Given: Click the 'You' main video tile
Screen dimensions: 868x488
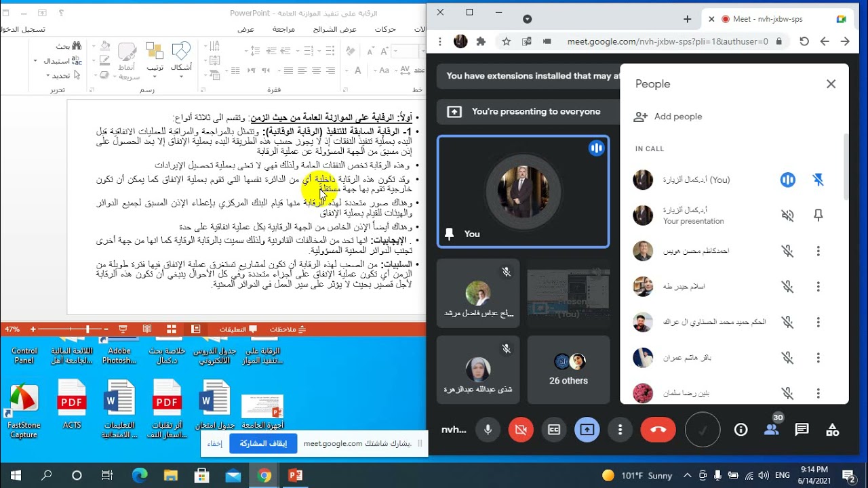Looking at the screenshot, I should (523, 192).
